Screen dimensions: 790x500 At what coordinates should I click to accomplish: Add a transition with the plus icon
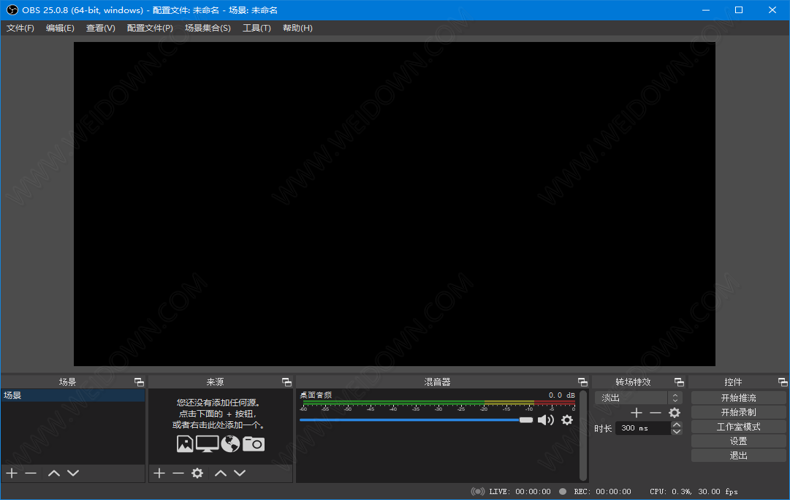click(x=636, y=413)
